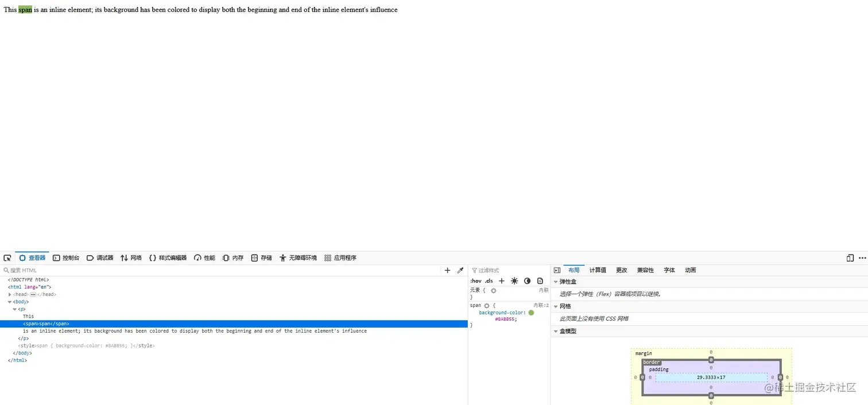
Task: Focus the 搜索 HTML search field
Action: point(221,270)
